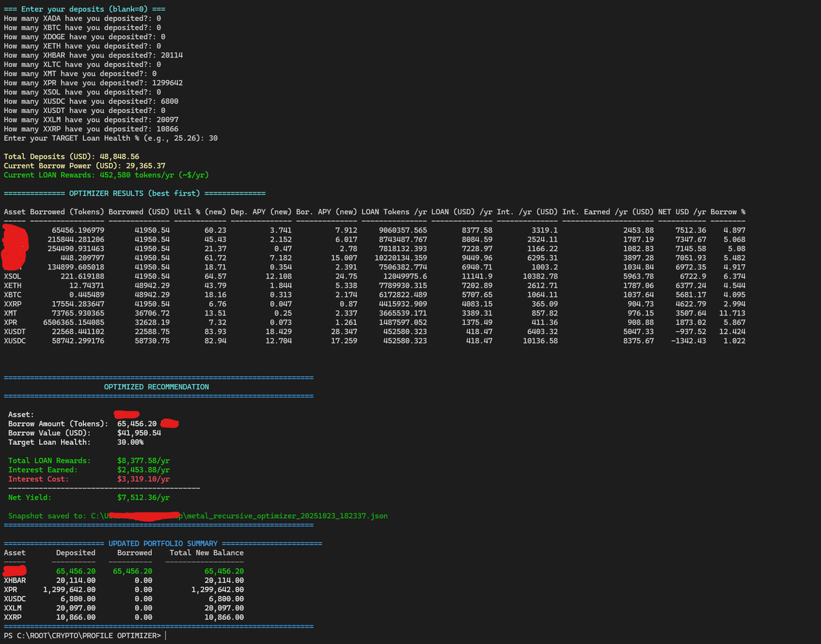Click the XPR borrowed tokens value 6506365.154085
This screenshot has height=644, width=821.
74,322
